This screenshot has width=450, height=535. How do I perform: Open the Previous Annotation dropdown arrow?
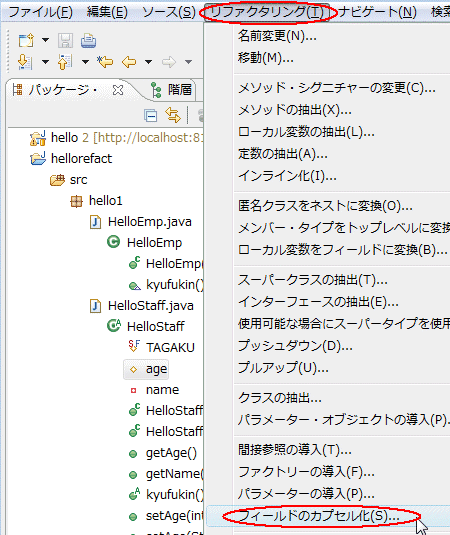[85, 62]
